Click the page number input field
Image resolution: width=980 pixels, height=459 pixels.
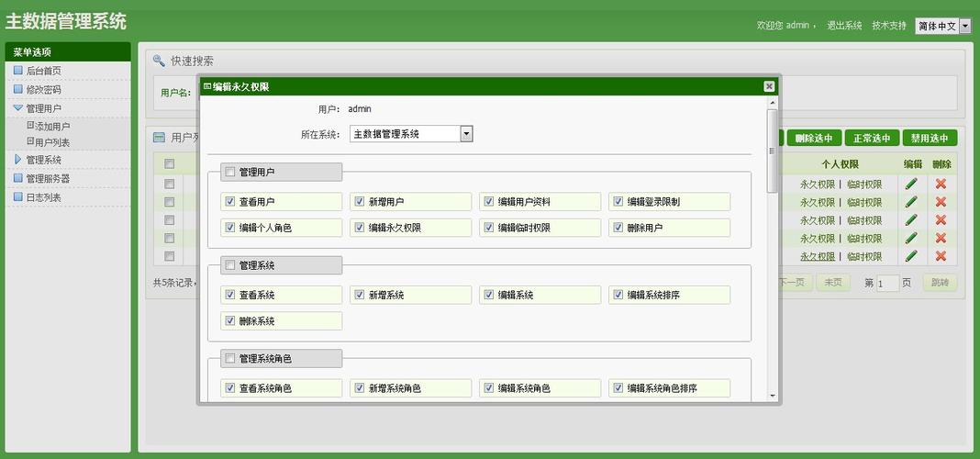pyautogui.click(x=887, y=284)
